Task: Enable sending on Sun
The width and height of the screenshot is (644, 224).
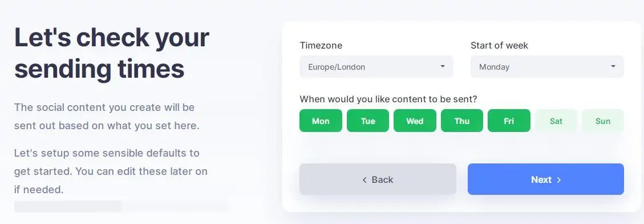Action: point(603,121)
